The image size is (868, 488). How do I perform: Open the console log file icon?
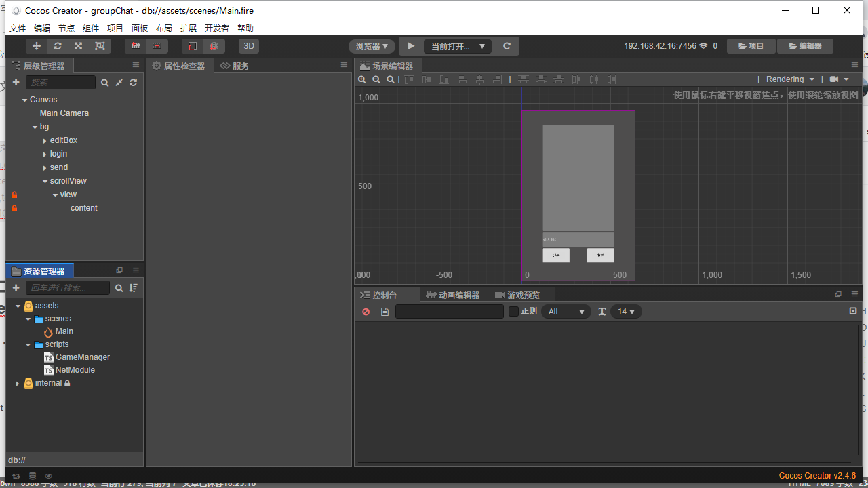384,312
